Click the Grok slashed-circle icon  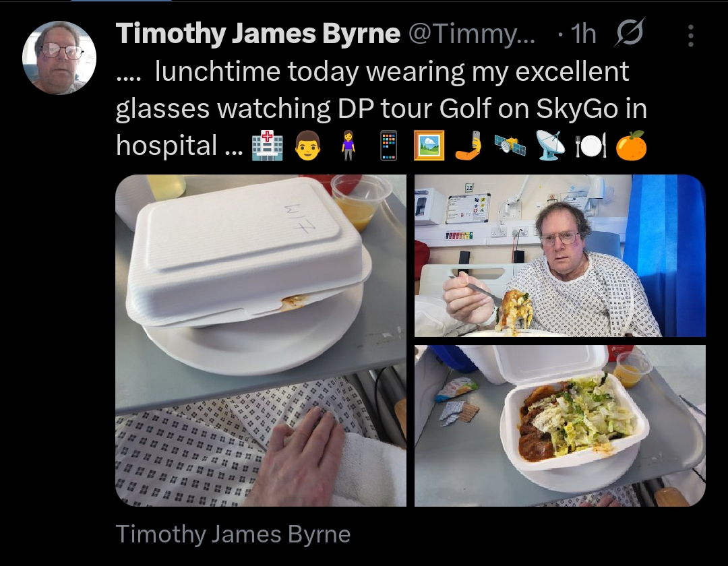(629, 32)
